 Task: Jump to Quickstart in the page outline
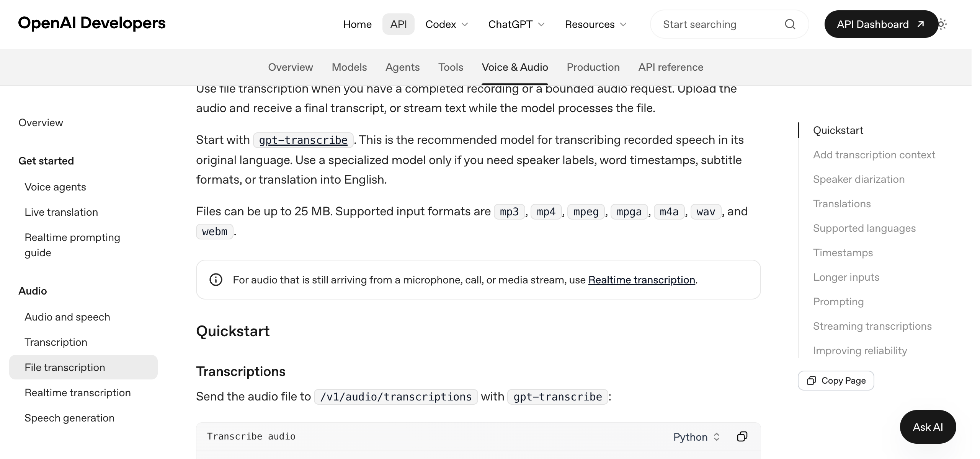838,130
